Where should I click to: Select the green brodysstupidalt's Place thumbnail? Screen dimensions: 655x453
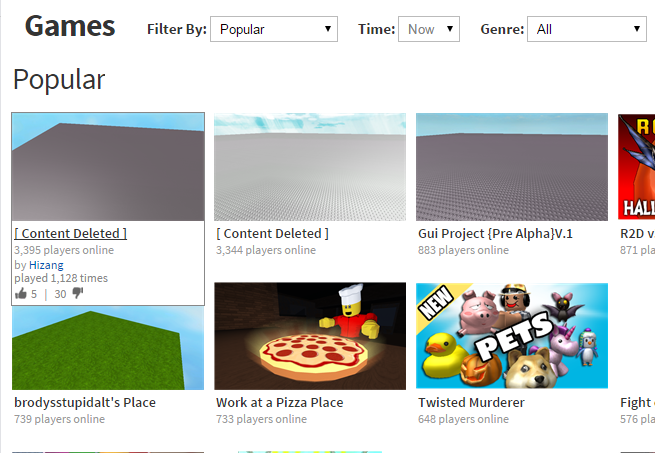[x=108, y=348]
